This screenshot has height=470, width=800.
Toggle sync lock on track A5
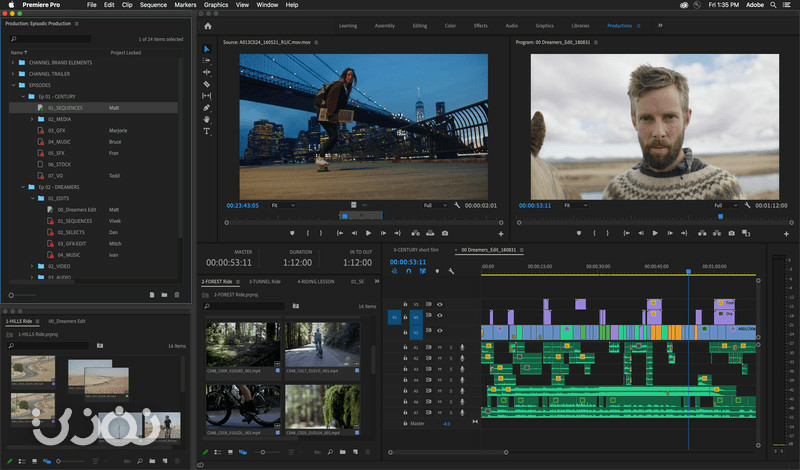pos(429,391)
